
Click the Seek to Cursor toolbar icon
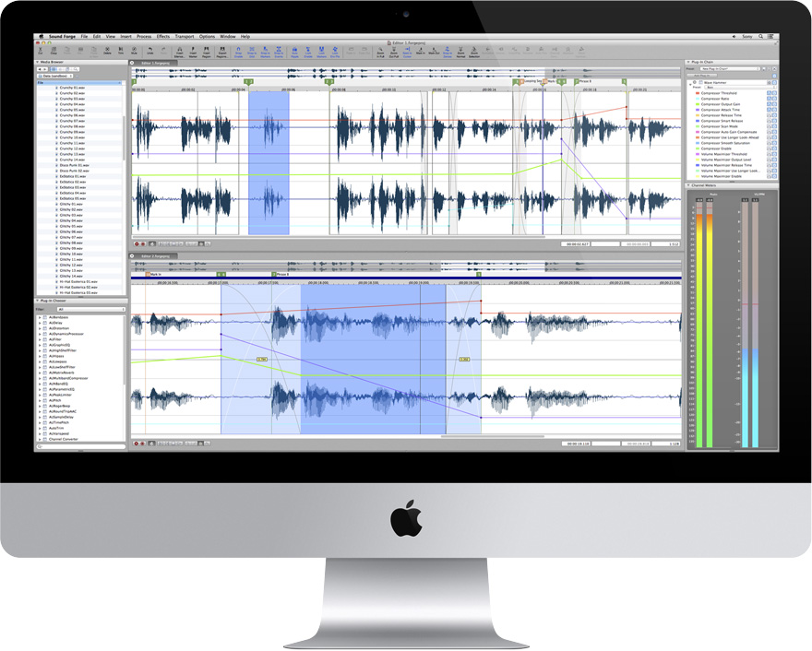pos(407,52)
